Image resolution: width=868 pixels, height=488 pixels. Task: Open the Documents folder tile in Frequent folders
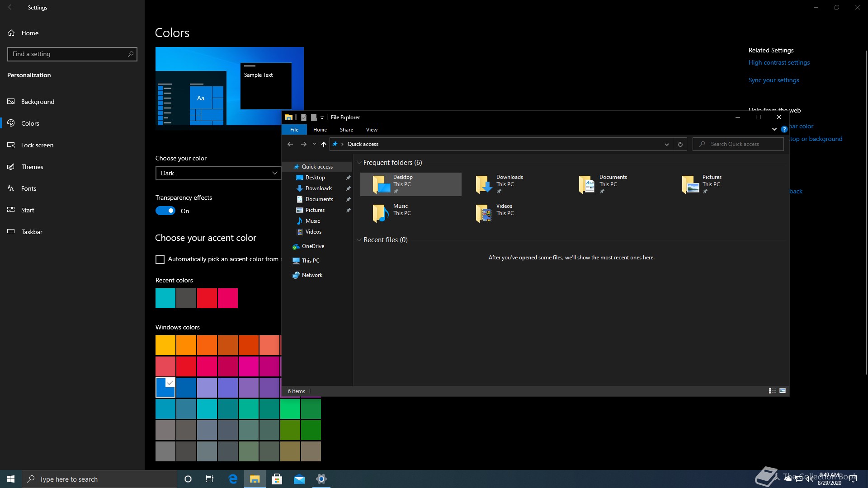pos(617,184)
